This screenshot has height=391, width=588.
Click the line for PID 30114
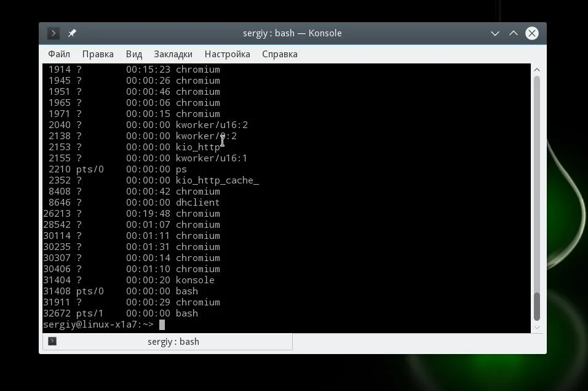click(132, 236)
